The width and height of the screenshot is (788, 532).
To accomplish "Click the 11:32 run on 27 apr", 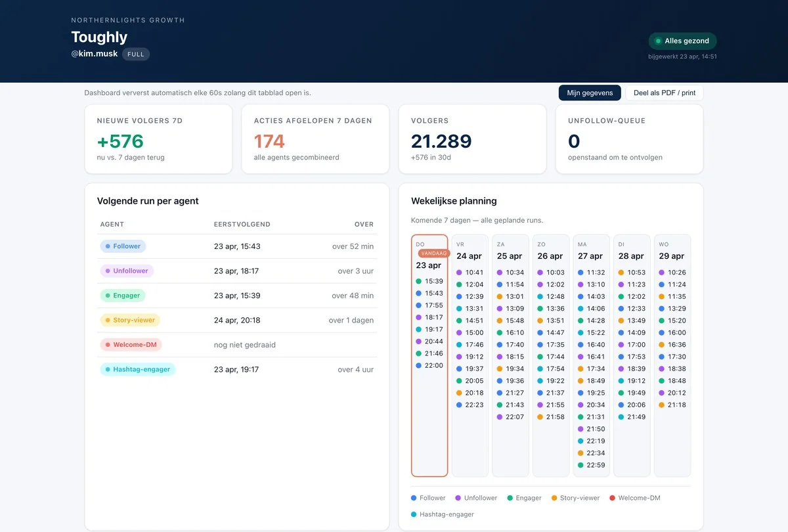I will click(x=592, y=273).
